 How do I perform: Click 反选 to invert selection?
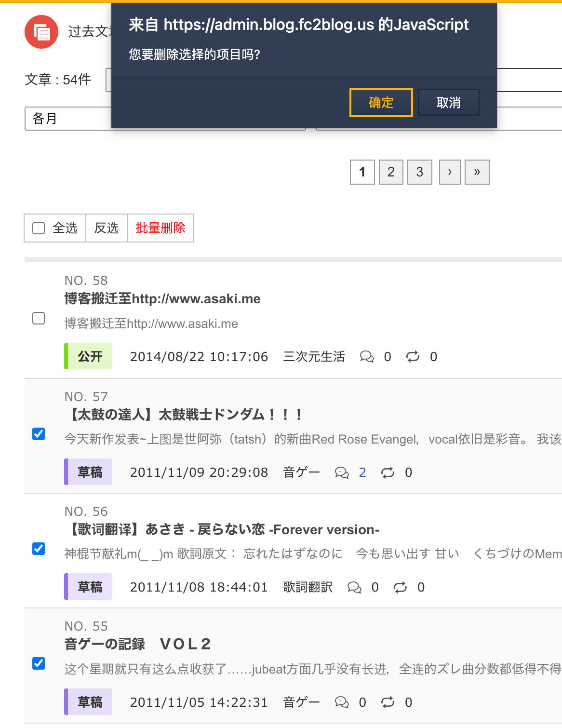click(x=107, y=228)
